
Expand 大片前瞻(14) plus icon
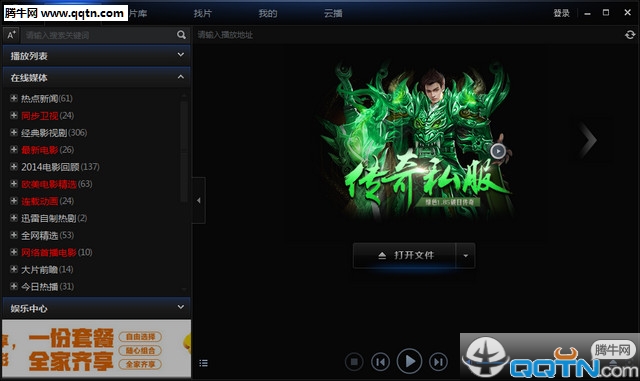tap(14, 270)
